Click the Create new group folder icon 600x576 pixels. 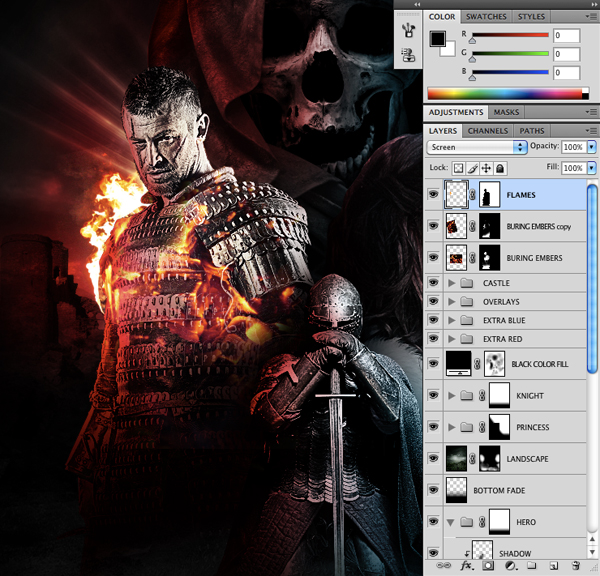tap(531, 566)
